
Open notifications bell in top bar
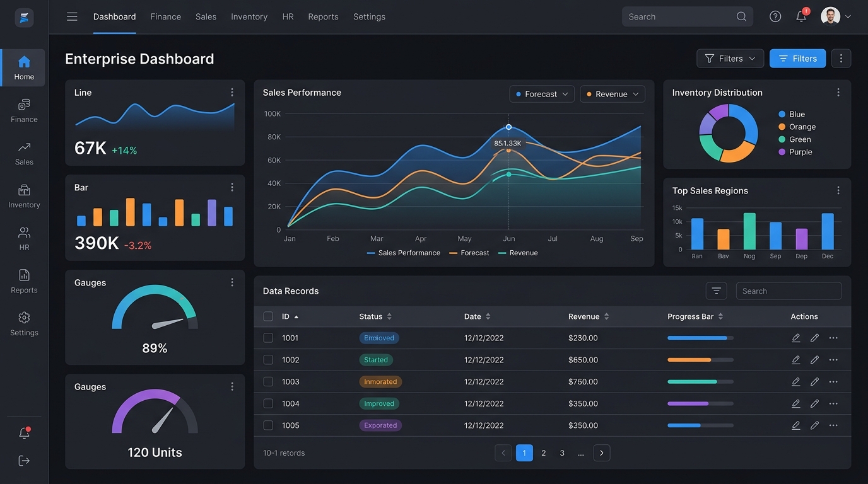click(x=801, y=17)
